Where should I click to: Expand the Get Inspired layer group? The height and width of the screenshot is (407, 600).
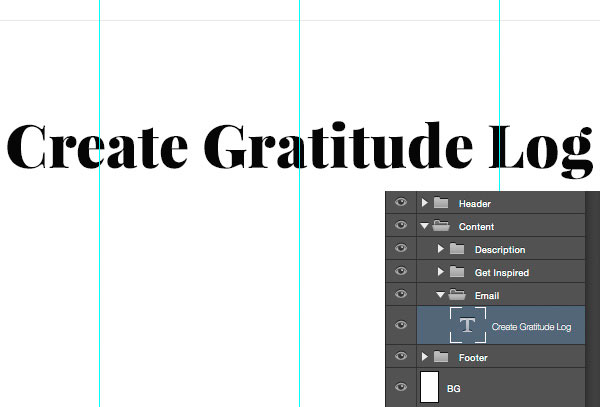[x=440, y=272]
